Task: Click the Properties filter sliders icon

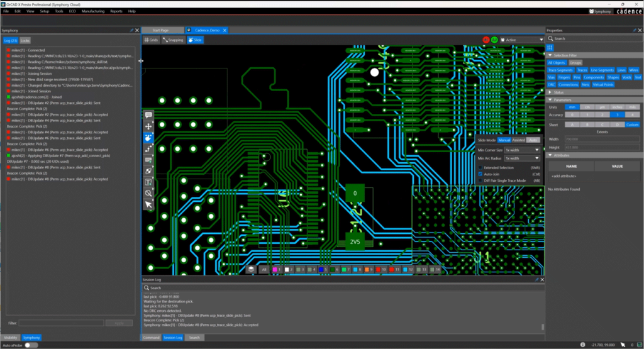Action: click(550, 48)
